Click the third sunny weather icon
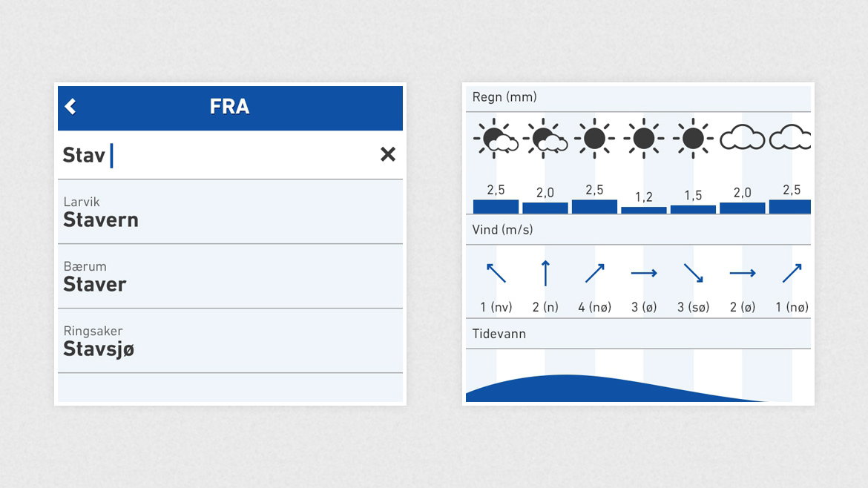This screenshot has height=488, width=868. [x=693, y=139]
